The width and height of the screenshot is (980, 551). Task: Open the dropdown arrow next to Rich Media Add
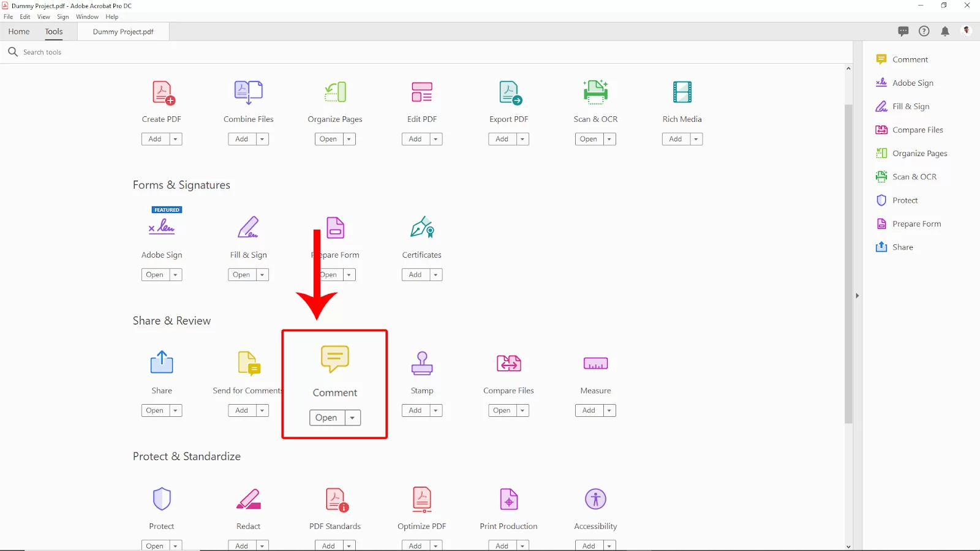tap(696, 139)
